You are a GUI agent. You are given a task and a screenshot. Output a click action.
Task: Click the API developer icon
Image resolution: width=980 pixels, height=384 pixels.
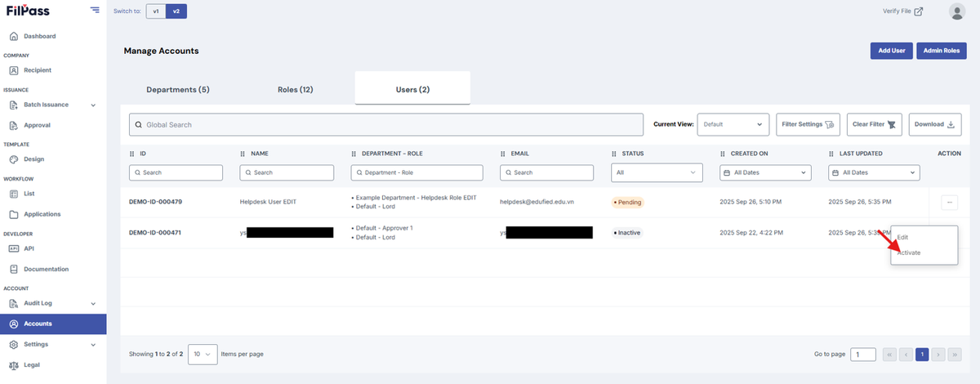coord(14,248)
